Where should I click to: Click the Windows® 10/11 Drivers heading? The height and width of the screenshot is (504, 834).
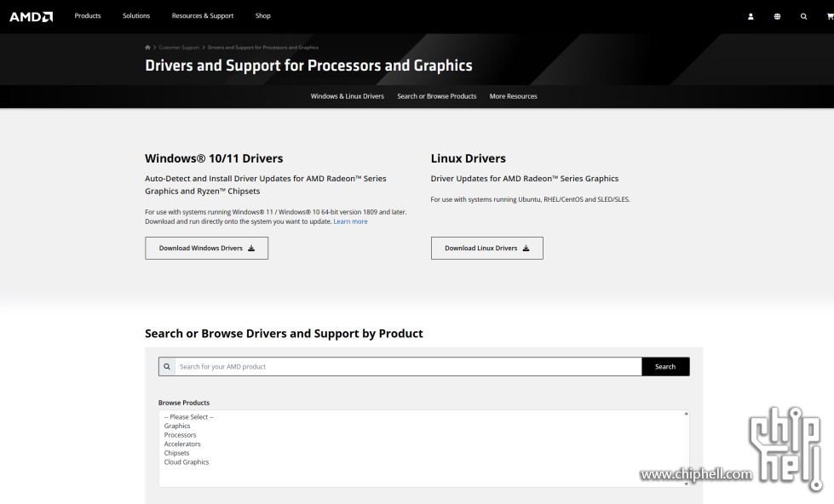point(214,158)
